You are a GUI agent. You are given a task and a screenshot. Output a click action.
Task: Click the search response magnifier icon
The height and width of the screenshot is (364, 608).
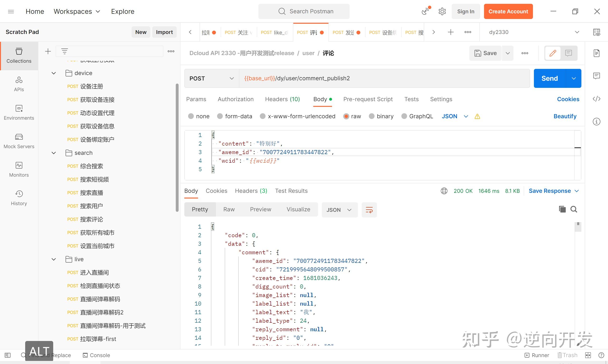click(x=574, y=209)
